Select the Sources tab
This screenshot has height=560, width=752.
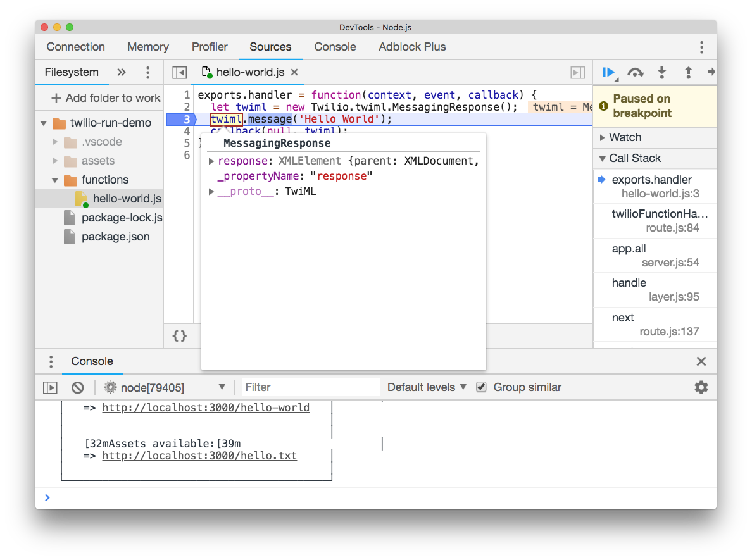coord(270,47)
